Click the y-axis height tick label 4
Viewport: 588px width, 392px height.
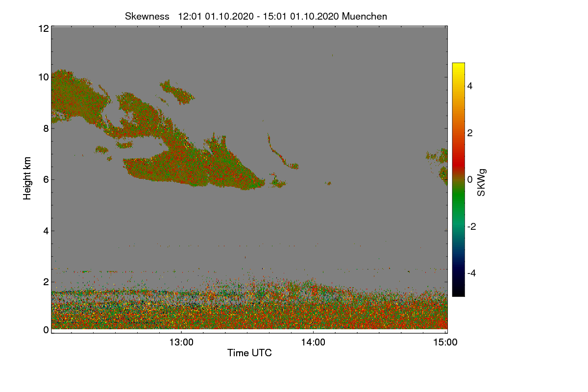pos(46,230)
